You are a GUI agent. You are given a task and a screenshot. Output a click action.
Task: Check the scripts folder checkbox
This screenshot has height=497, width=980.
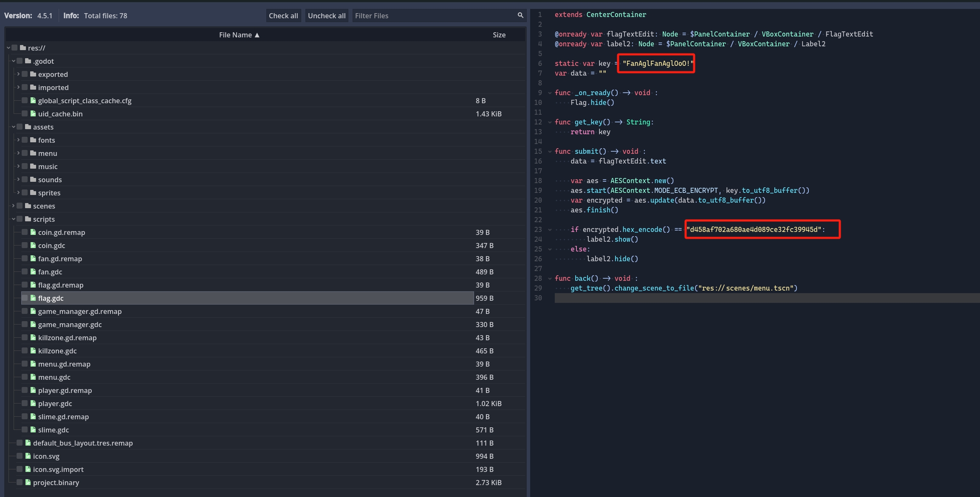coord(20,219)
